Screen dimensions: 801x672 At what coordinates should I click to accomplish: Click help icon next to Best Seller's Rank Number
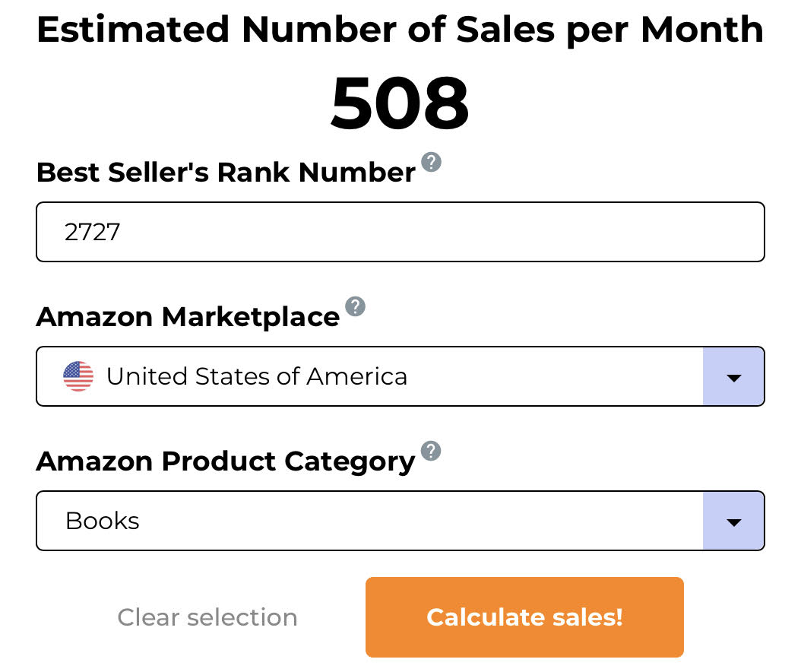[x=431, y=162]
